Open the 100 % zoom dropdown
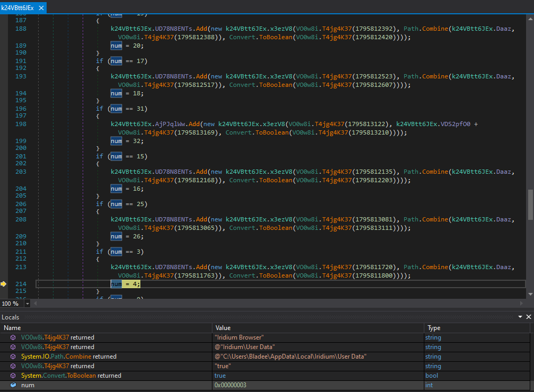 28,304
